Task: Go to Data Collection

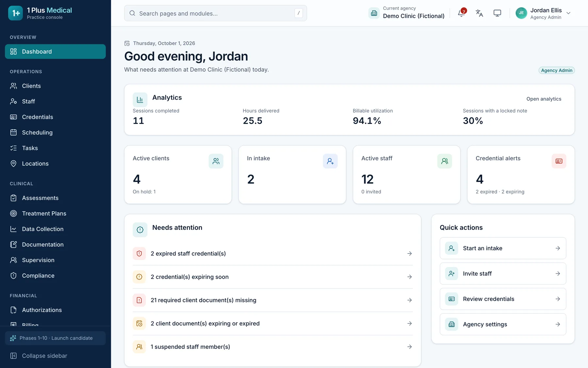Action: (x=56, y=229)
